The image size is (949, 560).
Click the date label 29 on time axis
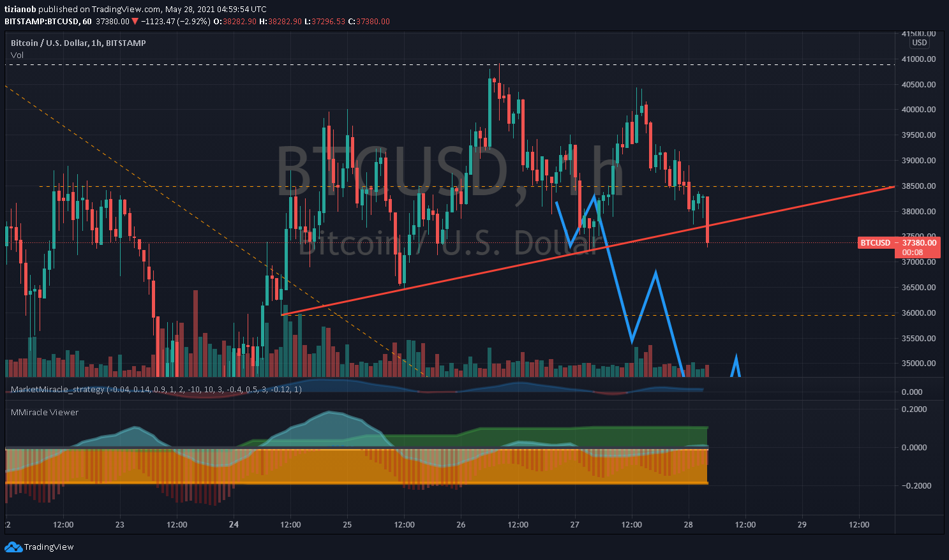802,525
